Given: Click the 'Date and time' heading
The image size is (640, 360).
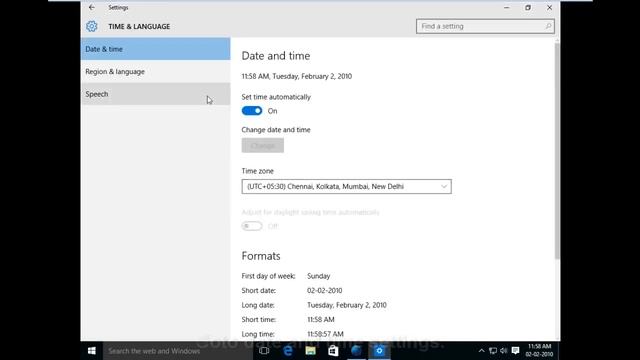Looking at the screenshot, I should [x=276, y=56].
